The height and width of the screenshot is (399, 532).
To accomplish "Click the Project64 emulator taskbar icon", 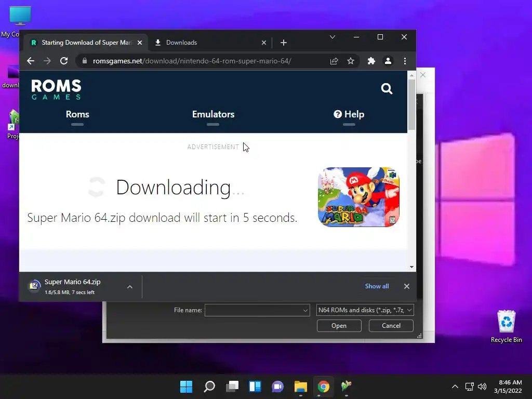I will click(x=346, y=387).
